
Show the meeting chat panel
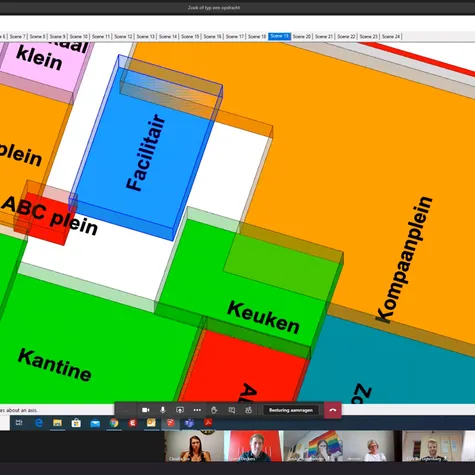click(x=232, y=410)
